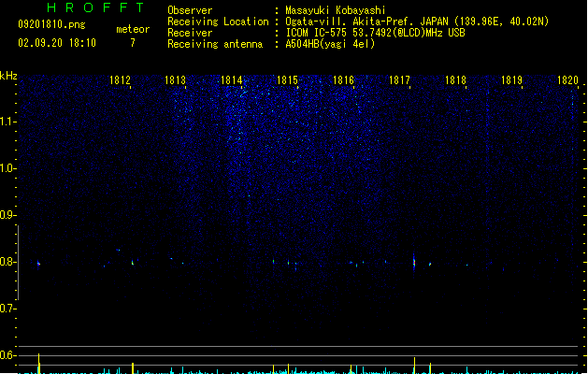
Task: Click the "Receiving Location" label
Action: point(218,22)
